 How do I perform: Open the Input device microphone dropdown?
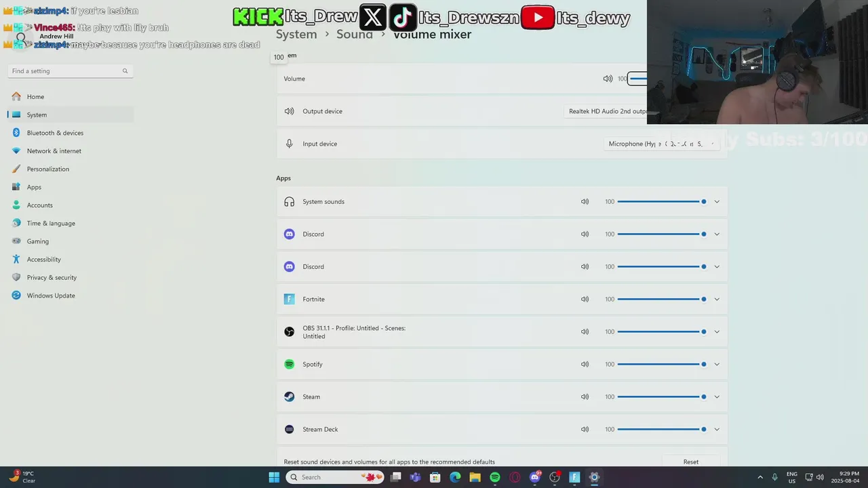click(661, 144)
